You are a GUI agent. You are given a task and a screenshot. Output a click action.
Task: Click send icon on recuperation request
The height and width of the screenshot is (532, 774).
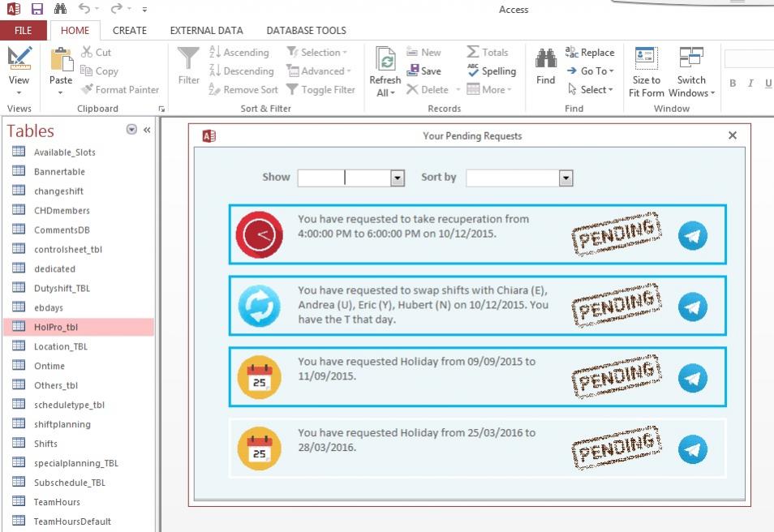tap(693, 236)
